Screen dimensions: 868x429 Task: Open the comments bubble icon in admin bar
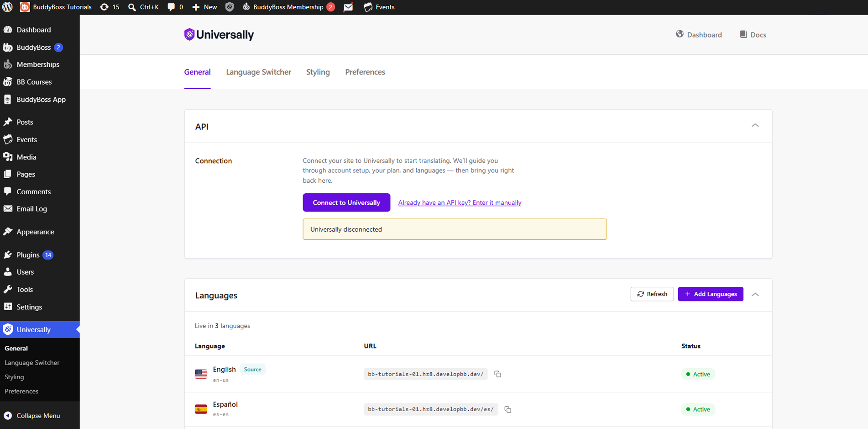coord(171,7)
